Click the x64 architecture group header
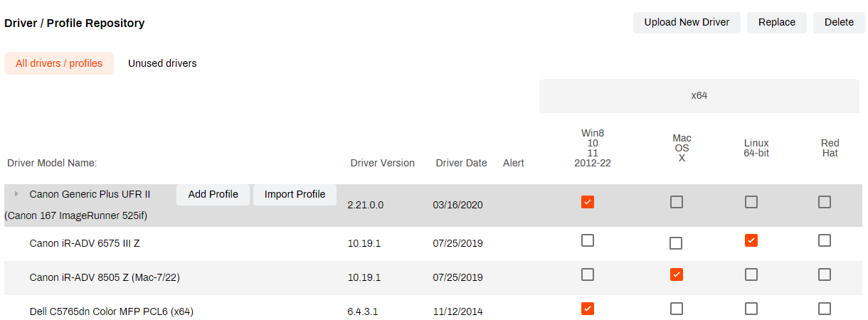Viewport: 868px width, 320px height. (x=699, y=95)
